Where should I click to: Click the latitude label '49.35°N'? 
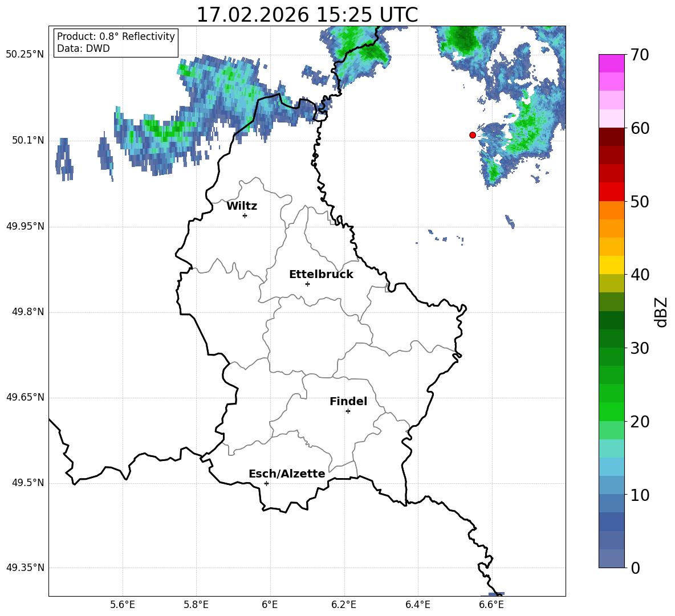(x=25, y=568)
